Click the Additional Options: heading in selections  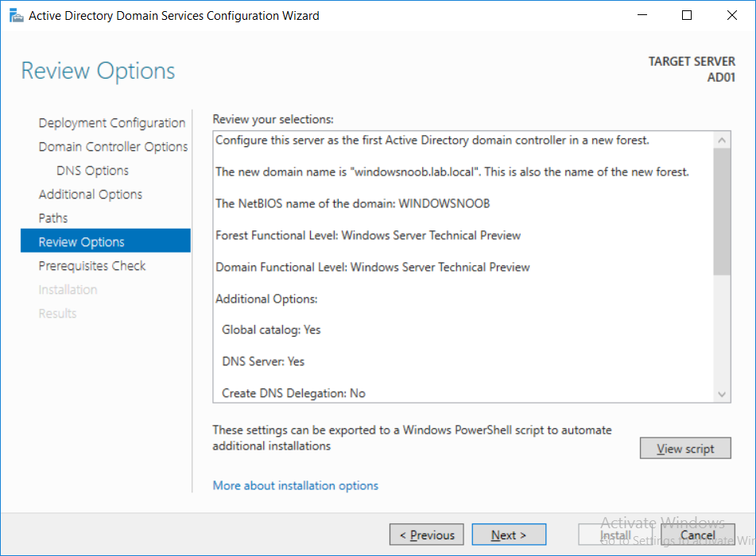(266, 299)
